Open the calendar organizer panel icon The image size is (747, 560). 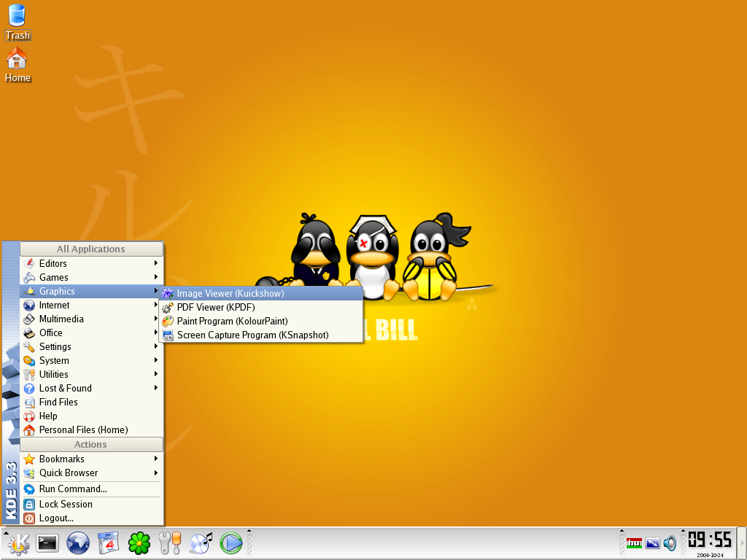coord(109,543)
